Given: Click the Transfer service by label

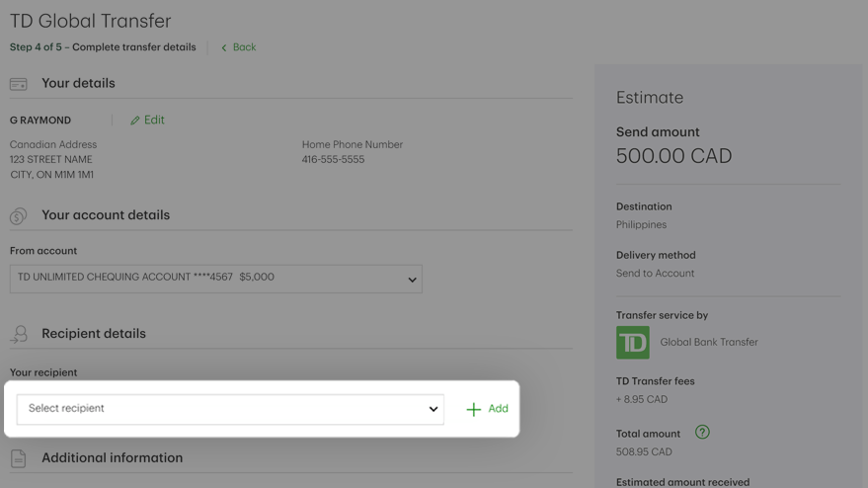Looking at the screenshot, I should 662,315.
